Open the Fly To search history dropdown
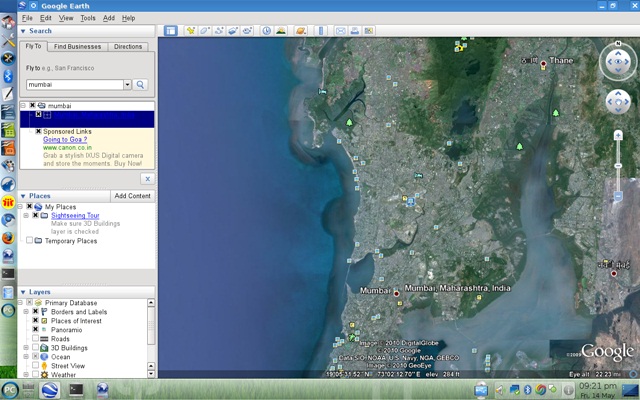 coord(127,85)
